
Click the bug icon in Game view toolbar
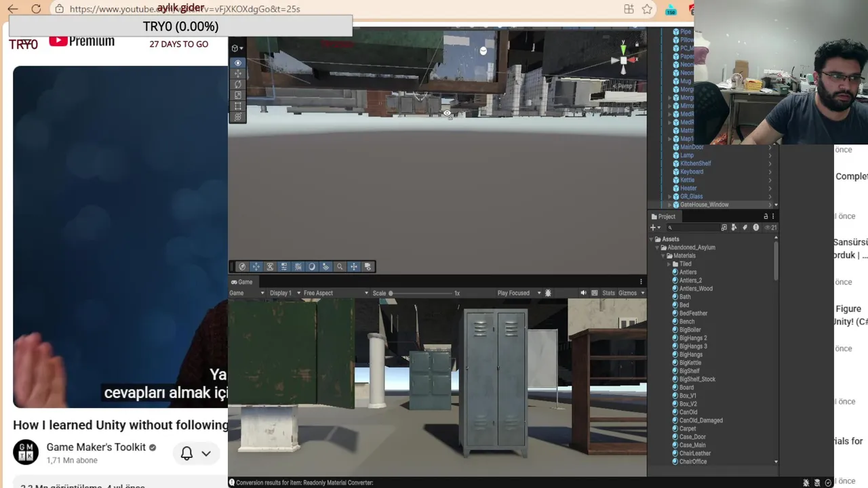[548, 293]
